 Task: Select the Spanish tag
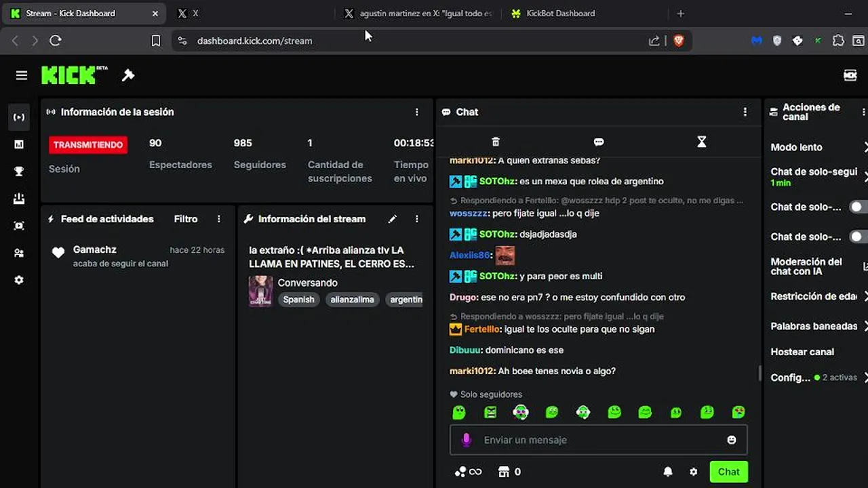coord(299,300)
